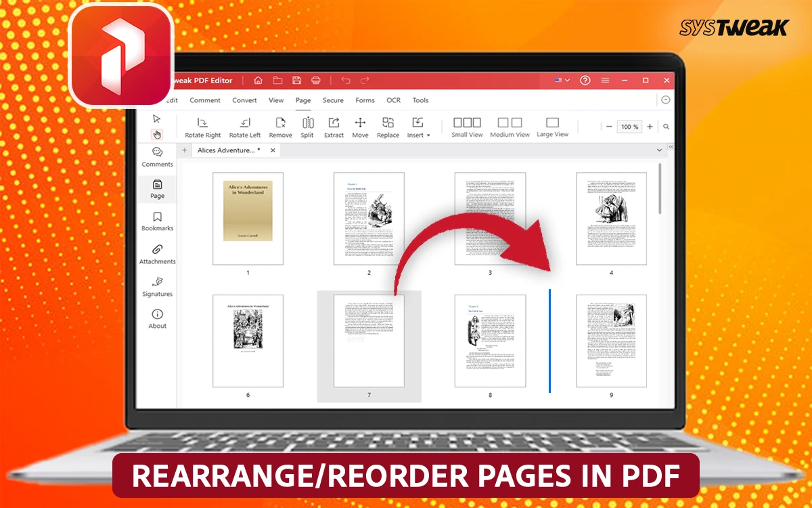Screen dimensions: 812x508
Task: Open the Convert menu tab
Action: tap(244, 100)
